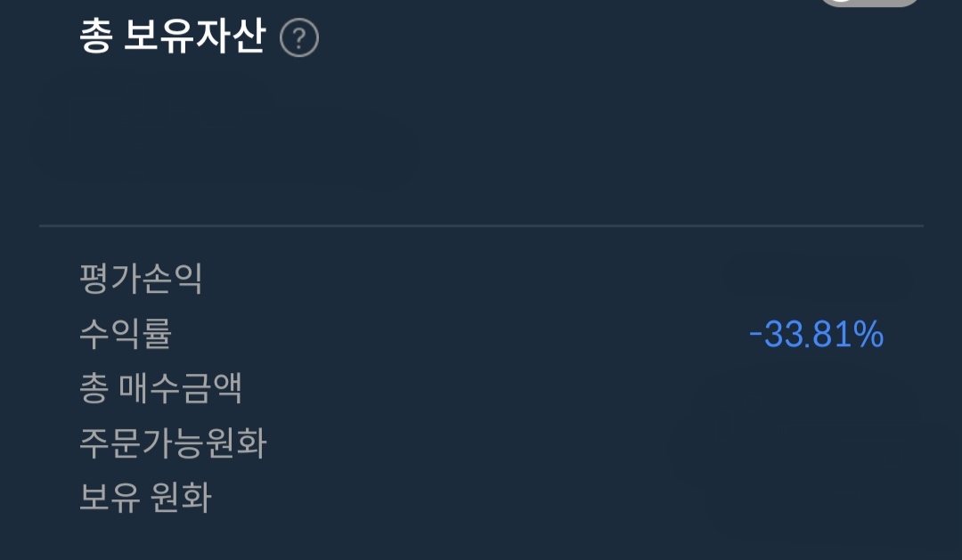Tap the hidden 보유 원화 value
962x560 pixels.
802,499
